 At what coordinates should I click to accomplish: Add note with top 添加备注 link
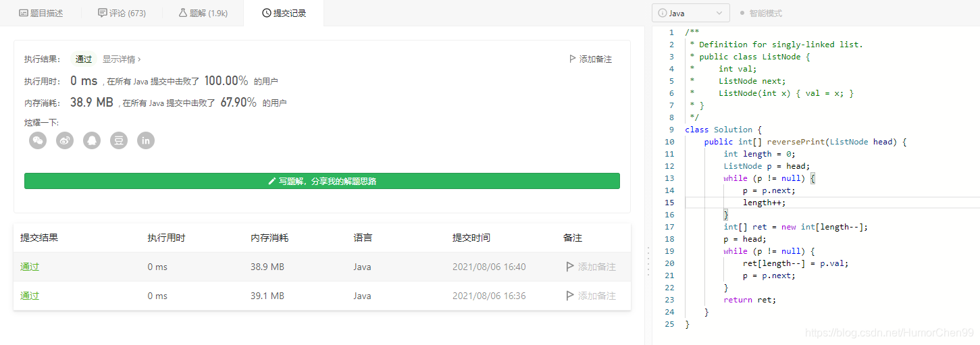[590, 59]
